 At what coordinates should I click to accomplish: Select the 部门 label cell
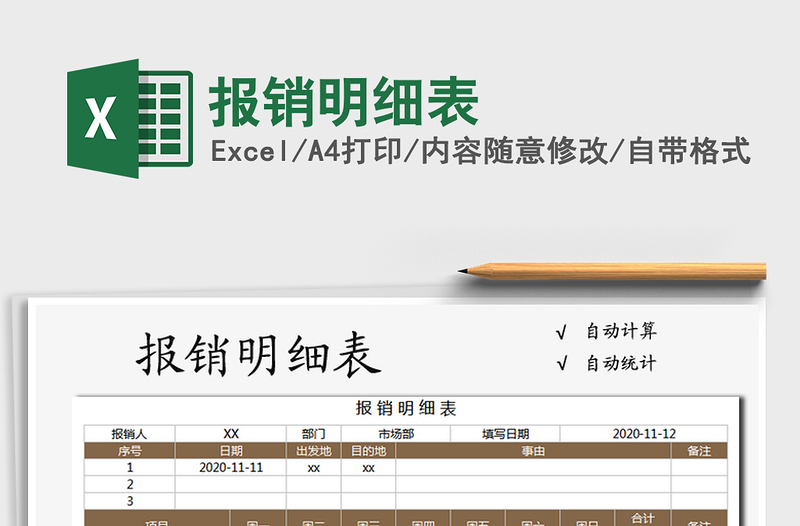pos(313,434)
